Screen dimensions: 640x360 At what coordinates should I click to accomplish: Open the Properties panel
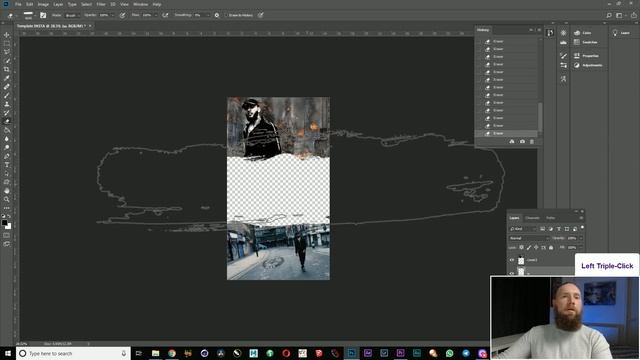coord(586,56)
